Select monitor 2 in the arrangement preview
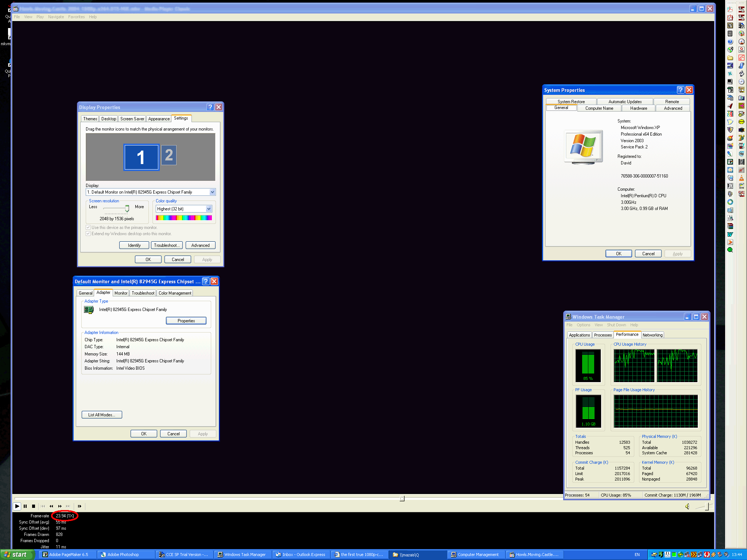The image size is (747, 560). coord(169,155)
